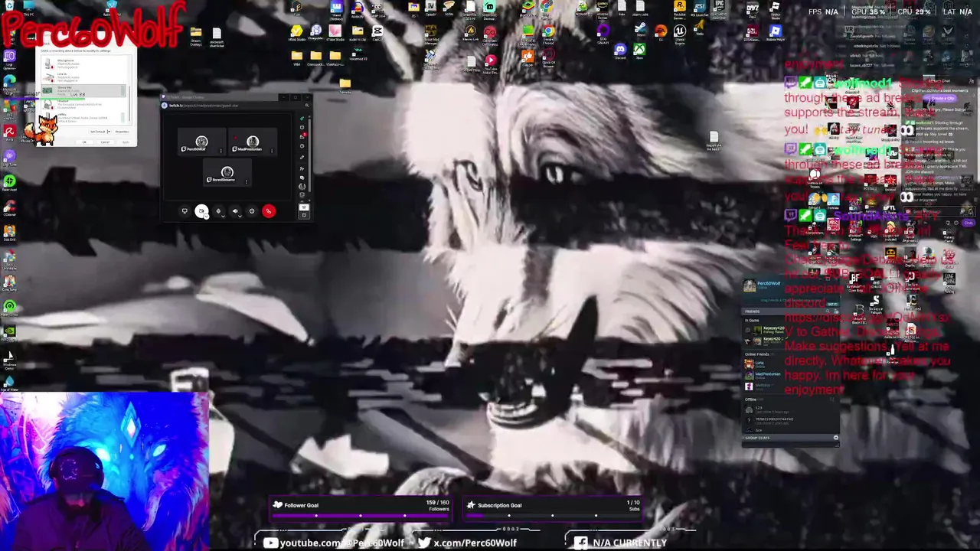The width and height of the screenshot is (980, 551).
Task: Open Unreal Engine desktop shortcut
Action: [679, 32]
